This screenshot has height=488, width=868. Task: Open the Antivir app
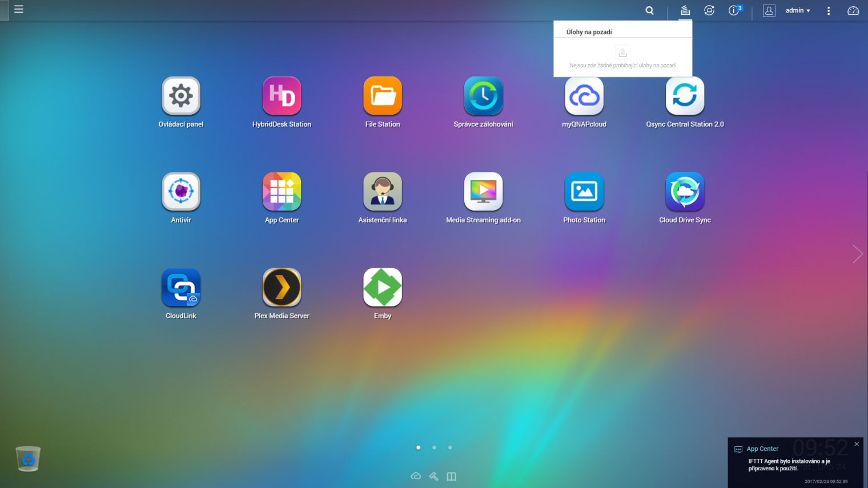181,192
